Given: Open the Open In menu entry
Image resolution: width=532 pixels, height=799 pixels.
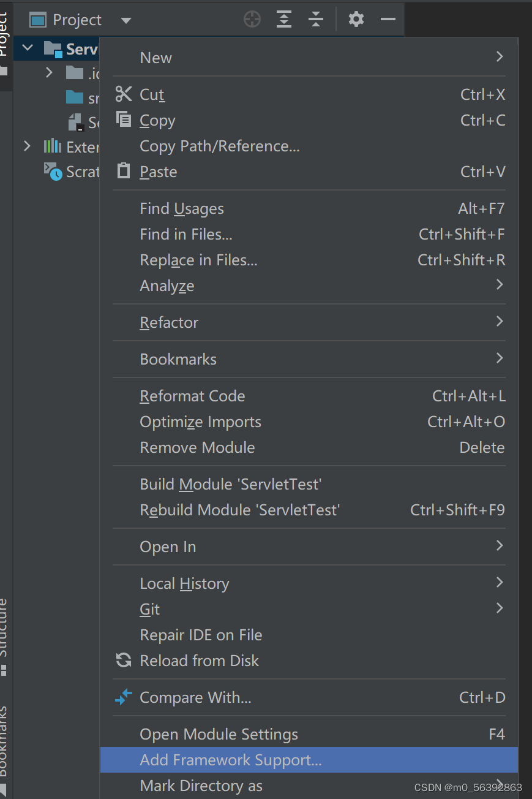Looking at the screenshot, I should tap(309, 547).
